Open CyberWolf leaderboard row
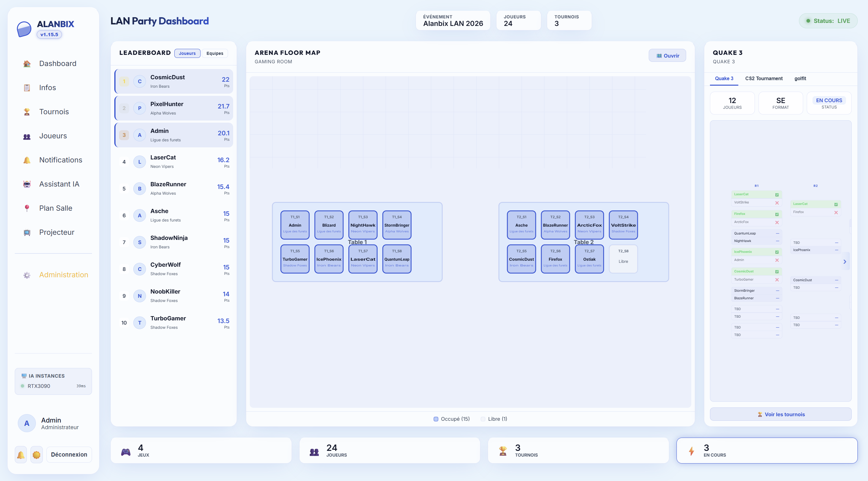868x481 pixels. (x=174, y=269)
